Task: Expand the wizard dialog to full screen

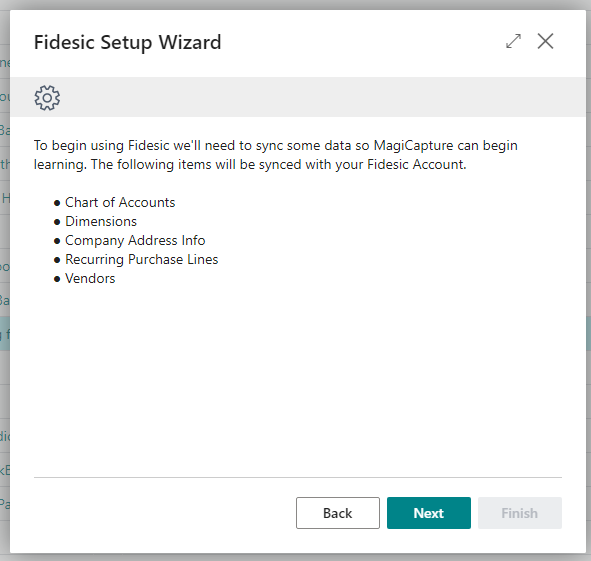Action: click(x=513, y=41)
